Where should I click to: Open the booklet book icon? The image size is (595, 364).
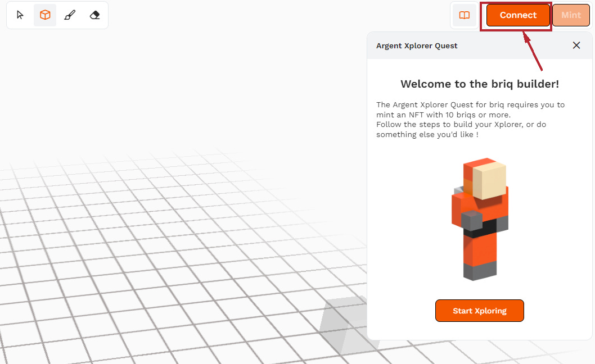tap(465, 15)
